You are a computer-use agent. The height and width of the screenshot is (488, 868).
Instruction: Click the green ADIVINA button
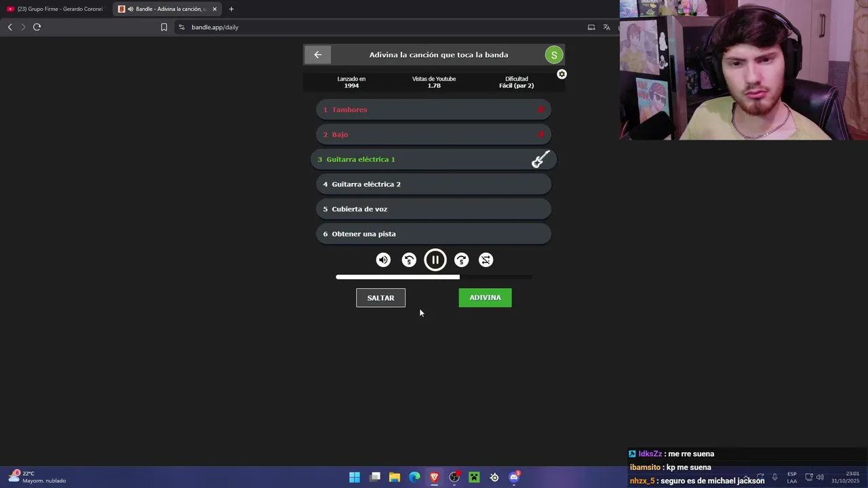click(x=485, y=298)
